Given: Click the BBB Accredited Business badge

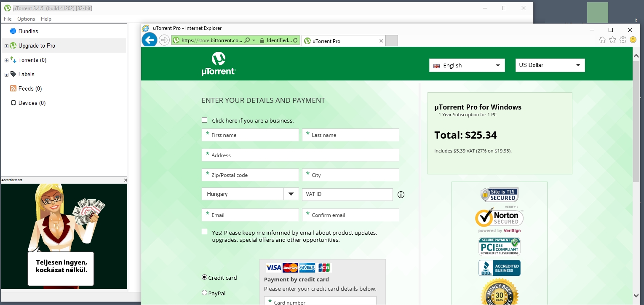Looking at the screenshot, I should click(x=500, y=268).
